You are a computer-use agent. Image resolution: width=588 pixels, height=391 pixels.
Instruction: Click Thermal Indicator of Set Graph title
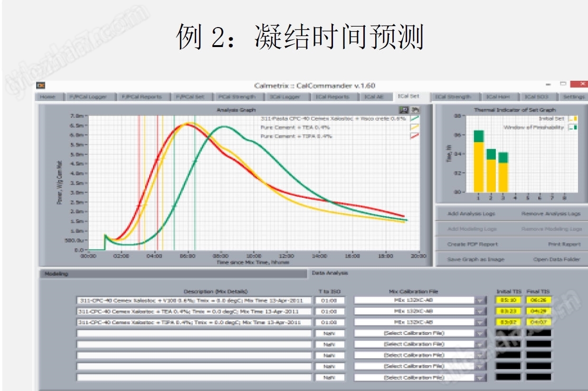(x=514, y=110)
